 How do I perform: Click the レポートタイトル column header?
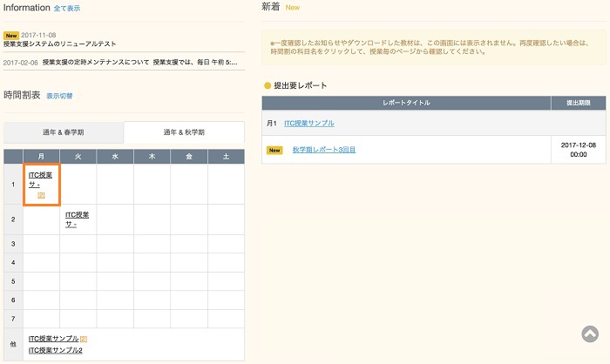point(405,103)
